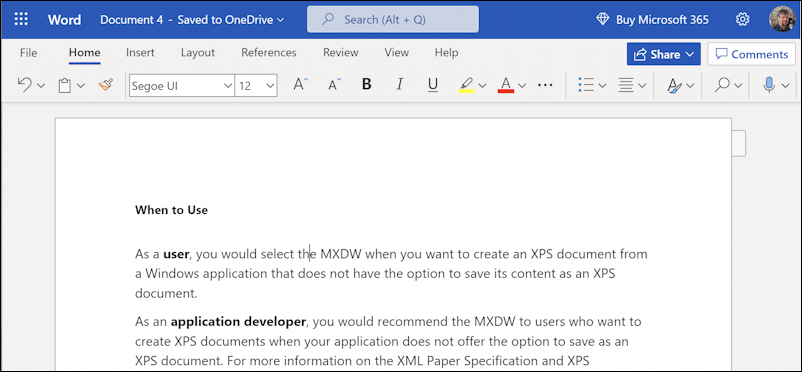The height and width of the screenshot is (372, 802).
Task: Toggle Bold formatting
Action: click(366, 85)
